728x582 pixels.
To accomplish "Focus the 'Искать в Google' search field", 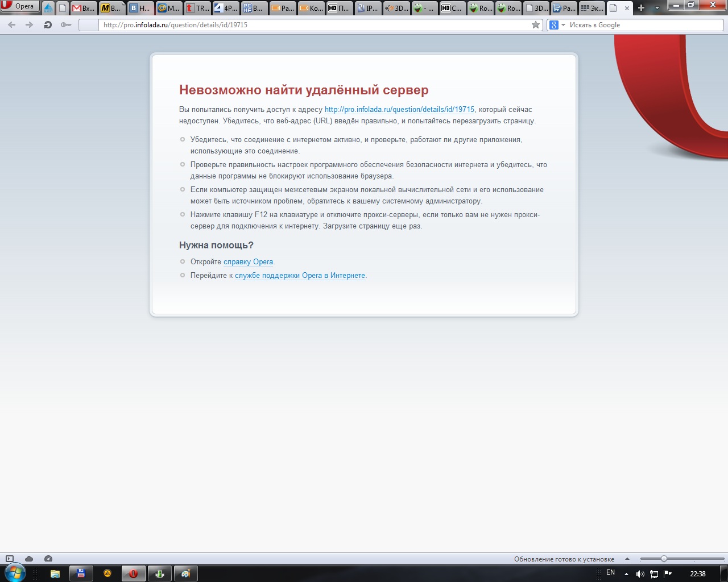I will 646,25.
